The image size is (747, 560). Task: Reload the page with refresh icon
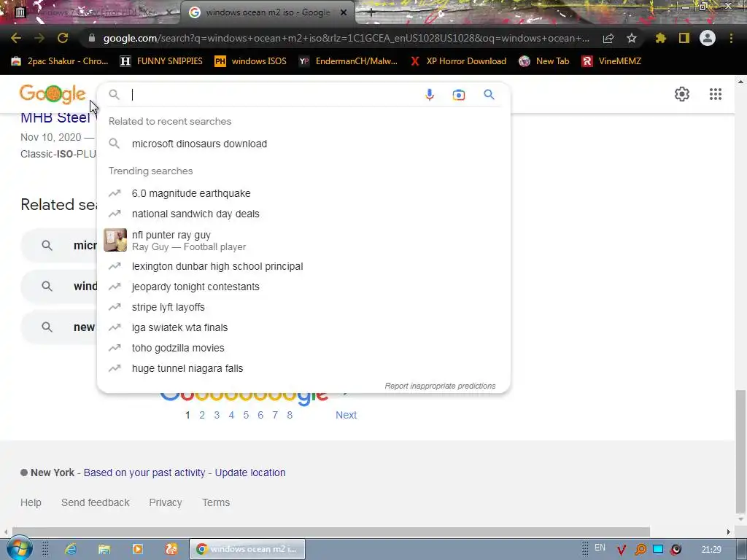tap(63, 38)
